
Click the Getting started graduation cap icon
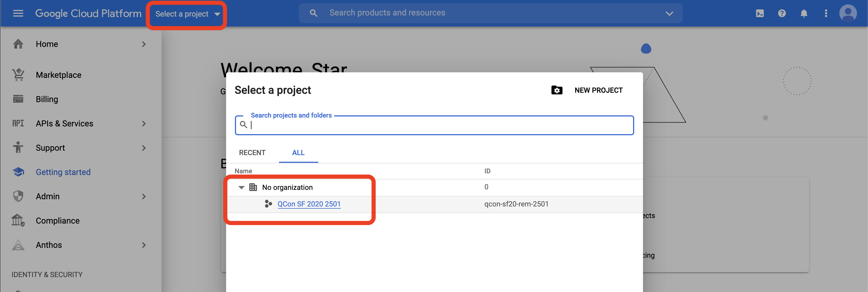[x=18, y=172]
